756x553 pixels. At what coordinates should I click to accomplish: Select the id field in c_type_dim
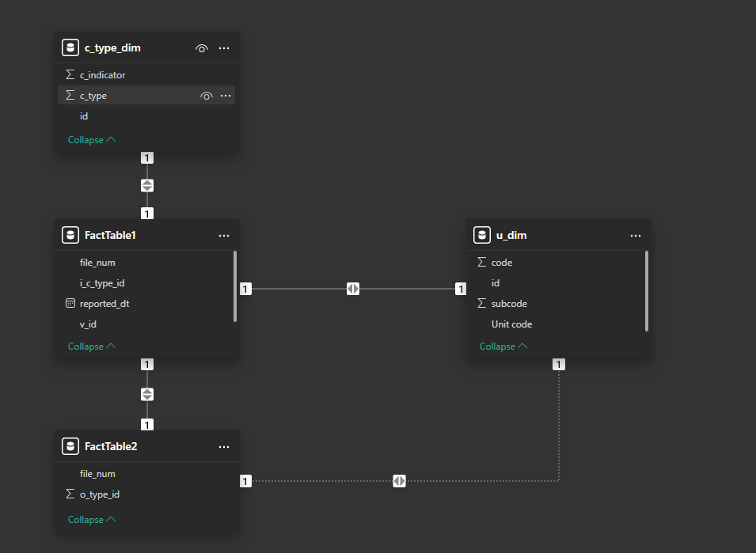click(146, 116)
